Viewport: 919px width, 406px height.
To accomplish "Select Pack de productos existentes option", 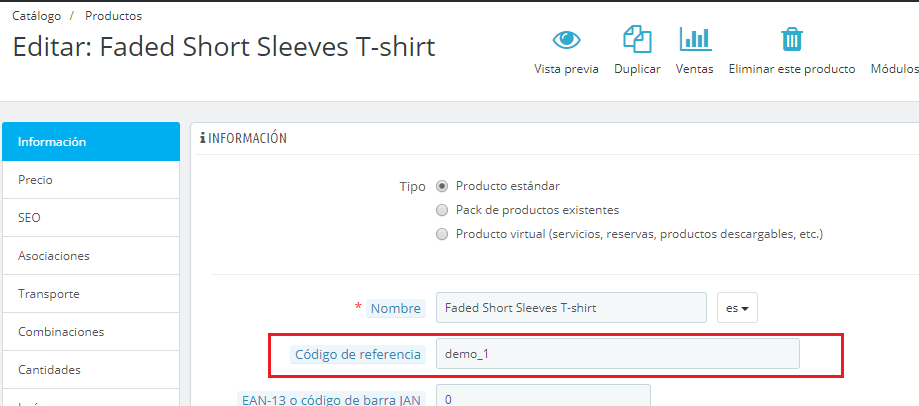I will point(442,210).
